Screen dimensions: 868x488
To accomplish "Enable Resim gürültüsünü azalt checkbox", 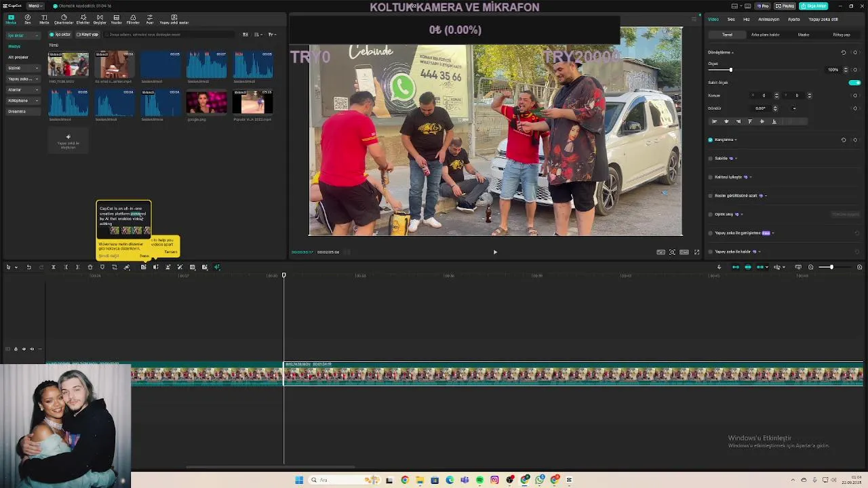I will (x=711, y=196).
